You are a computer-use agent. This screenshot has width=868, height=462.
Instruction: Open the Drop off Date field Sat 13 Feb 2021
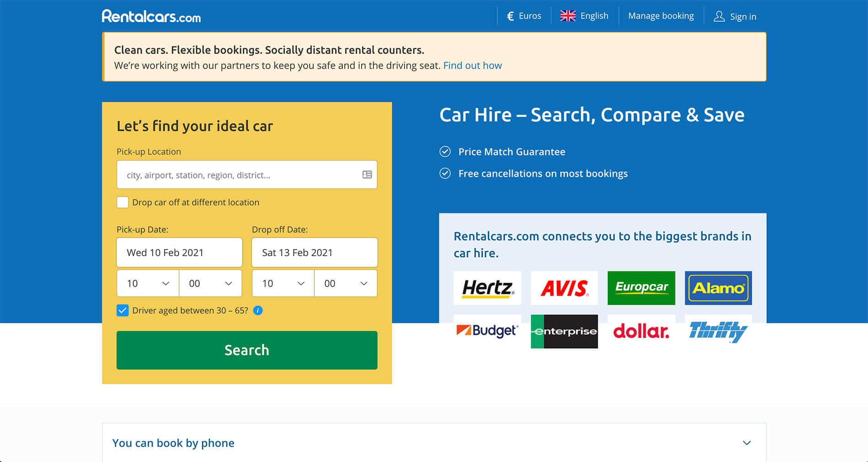315,252
